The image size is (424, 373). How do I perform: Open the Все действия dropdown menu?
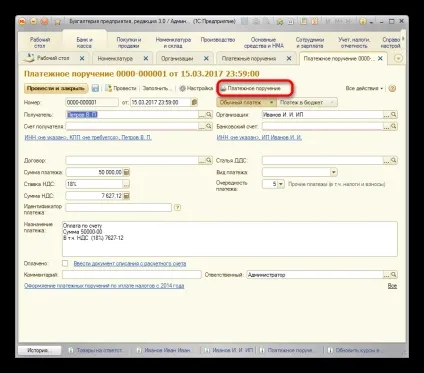pyautogui.click(x=364, y=88)
